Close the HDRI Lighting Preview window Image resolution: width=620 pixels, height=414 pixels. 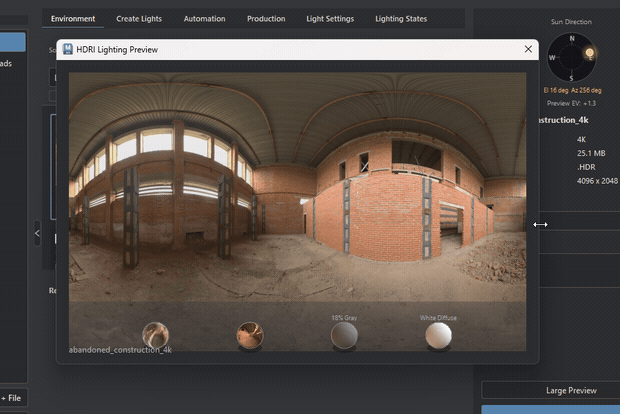(x=528, y=49)
